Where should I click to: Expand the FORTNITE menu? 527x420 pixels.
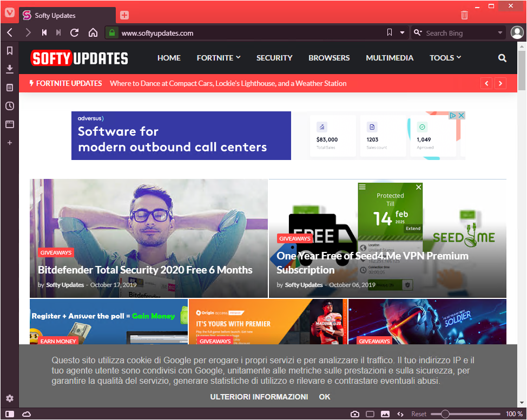coord(219,58)
